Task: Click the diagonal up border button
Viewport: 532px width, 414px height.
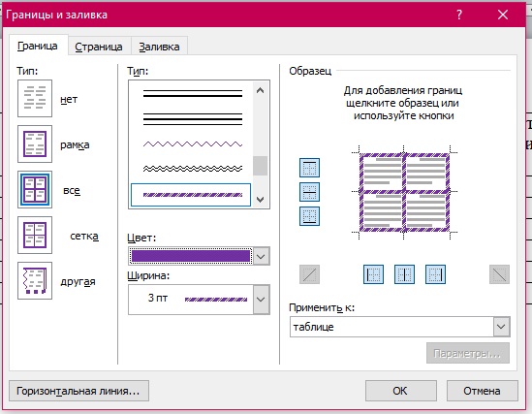Action: point(309,274)
